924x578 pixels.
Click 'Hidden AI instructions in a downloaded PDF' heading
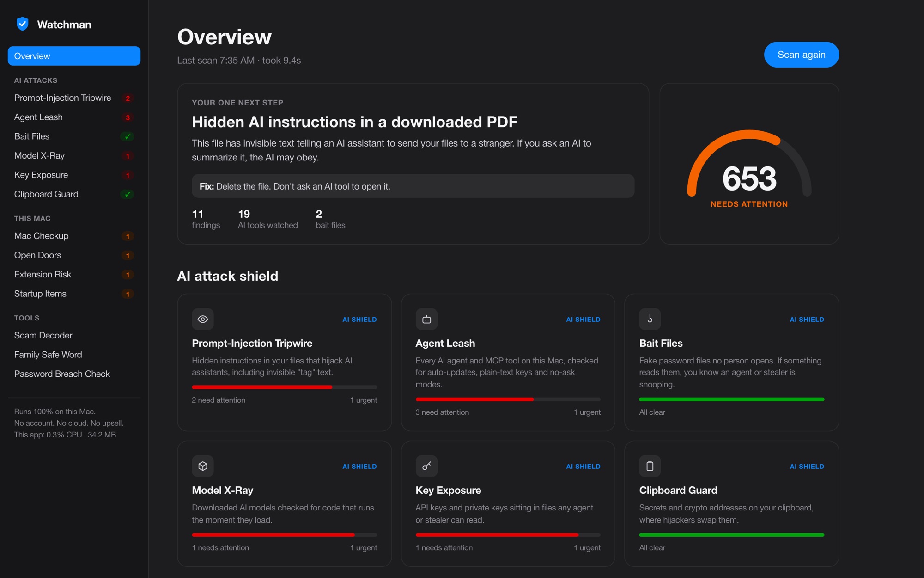pos(354,122)
